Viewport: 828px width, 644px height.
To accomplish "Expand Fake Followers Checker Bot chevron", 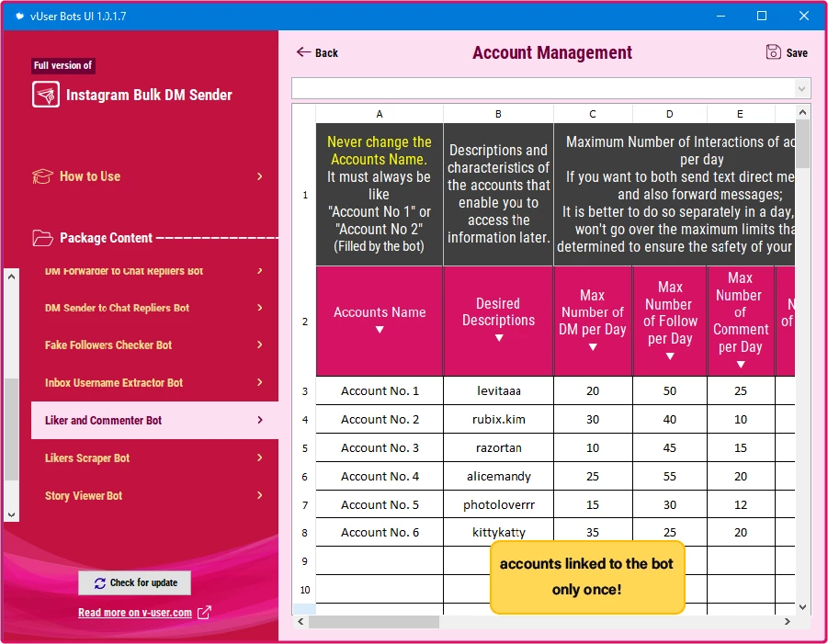I will [260, 345].
